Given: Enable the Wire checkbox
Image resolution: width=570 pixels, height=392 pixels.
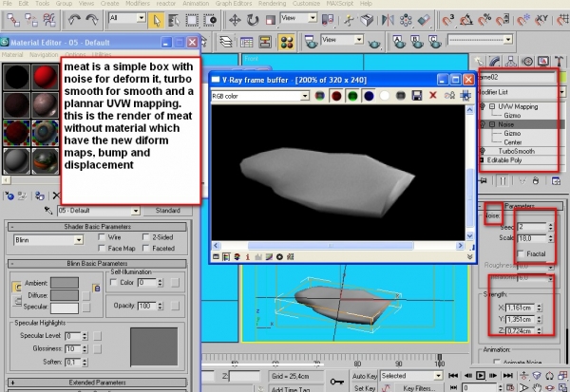Looking at the screenshot, I should [102, 237].
